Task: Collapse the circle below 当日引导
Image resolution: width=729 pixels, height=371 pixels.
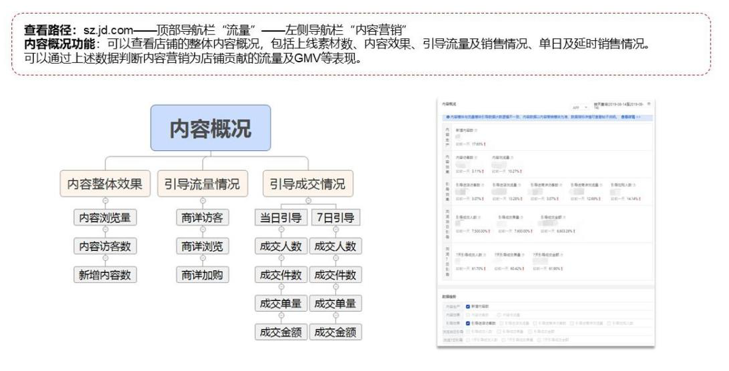Action: (x=281, y=229)
